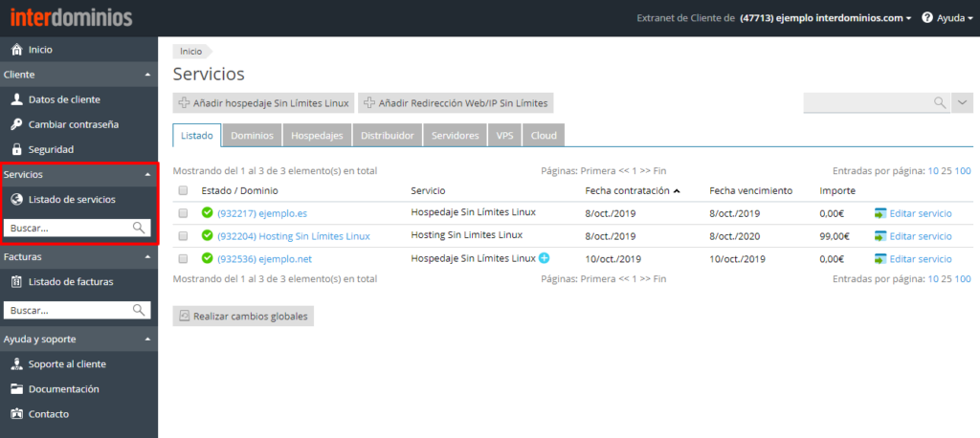Switch to the Hospedajes tab
Viewport: 980px width, 438px height.
point(317,136)
